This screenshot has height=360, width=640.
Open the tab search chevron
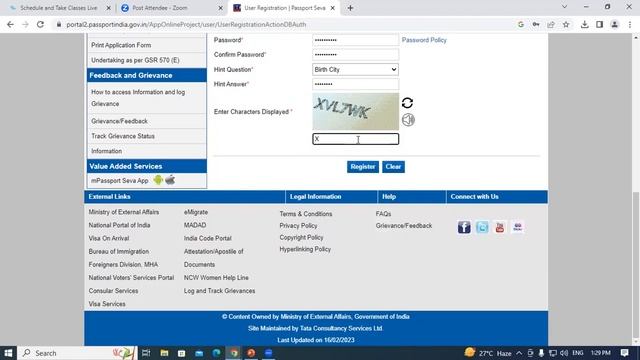[564, 7]
